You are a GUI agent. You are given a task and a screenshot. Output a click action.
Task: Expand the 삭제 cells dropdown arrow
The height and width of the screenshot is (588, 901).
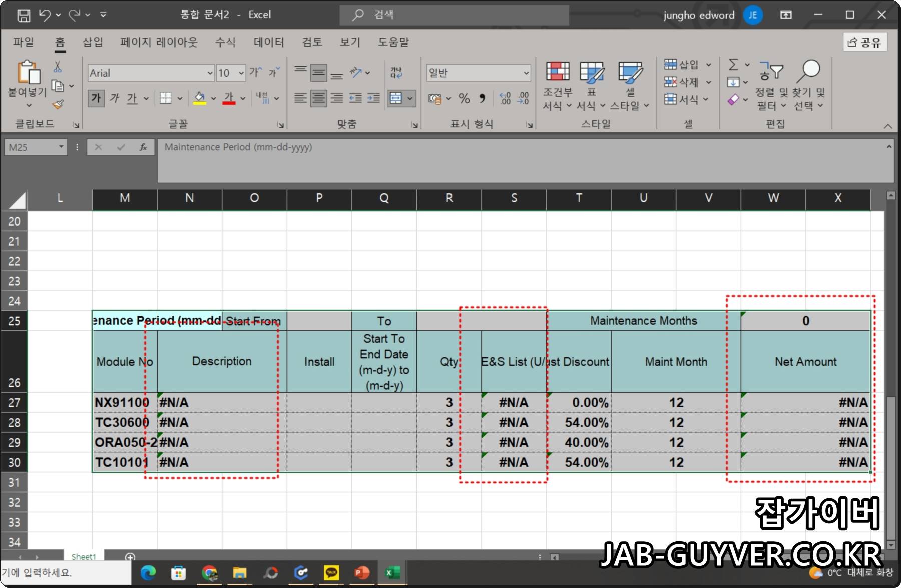(708, 82)
